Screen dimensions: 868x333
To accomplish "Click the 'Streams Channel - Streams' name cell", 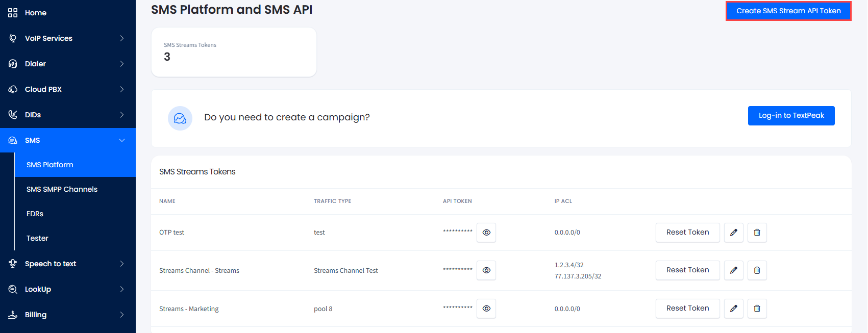I will point(199,271).
